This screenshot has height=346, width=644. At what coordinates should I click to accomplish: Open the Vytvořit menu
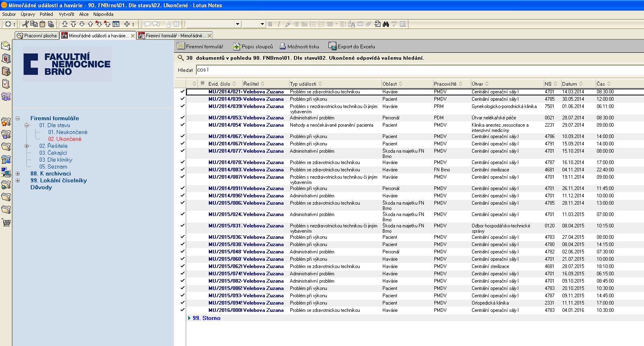pos(67,14)
